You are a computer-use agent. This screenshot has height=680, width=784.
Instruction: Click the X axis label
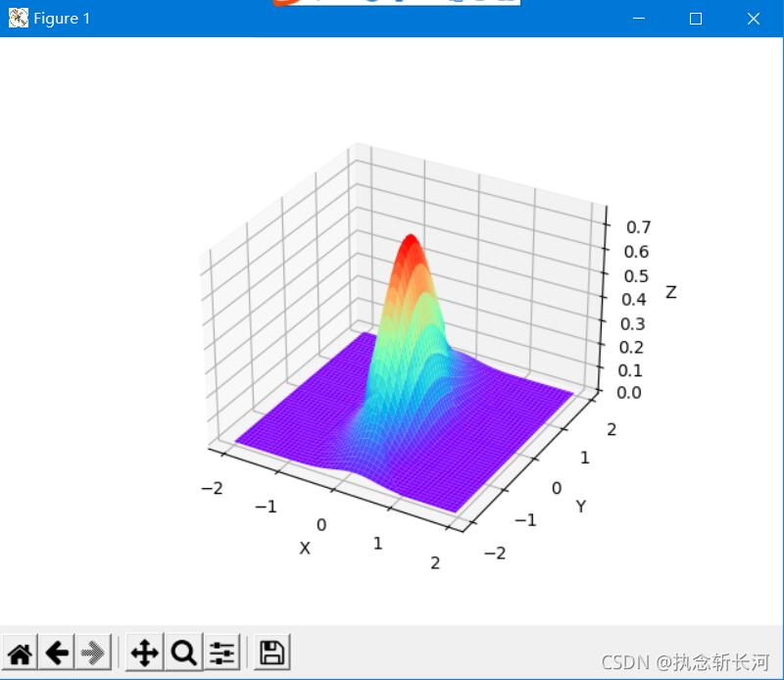pos(305,549)
